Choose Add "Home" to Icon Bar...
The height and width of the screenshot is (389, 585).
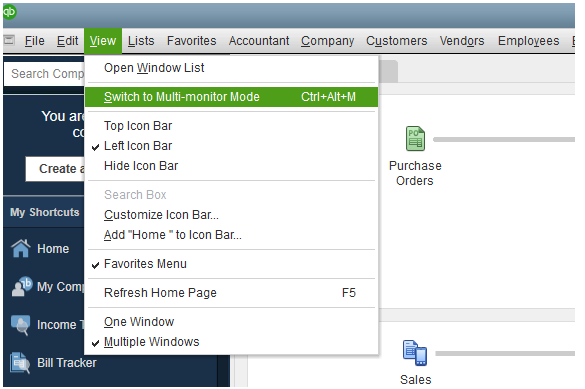coord(231,235)
